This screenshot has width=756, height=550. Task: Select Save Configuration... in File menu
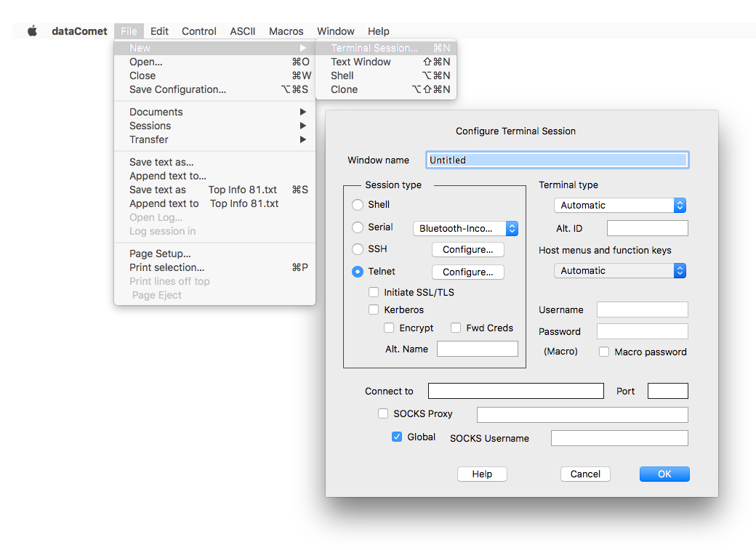point(214,89)
